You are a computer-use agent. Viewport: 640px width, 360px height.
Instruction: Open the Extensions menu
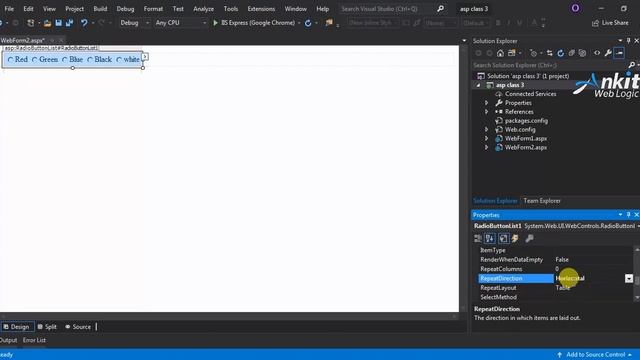click(x=261, y=9)
